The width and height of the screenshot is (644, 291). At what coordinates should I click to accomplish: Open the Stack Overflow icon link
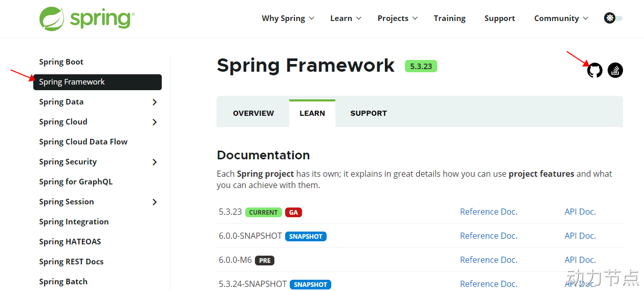point(615,70)
